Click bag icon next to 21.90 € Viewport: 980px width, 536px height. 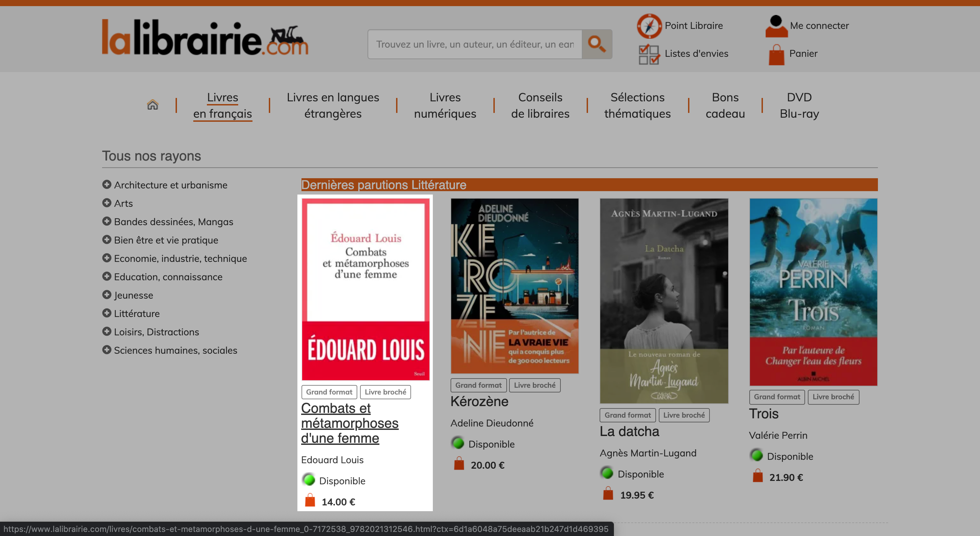(758, 475)
